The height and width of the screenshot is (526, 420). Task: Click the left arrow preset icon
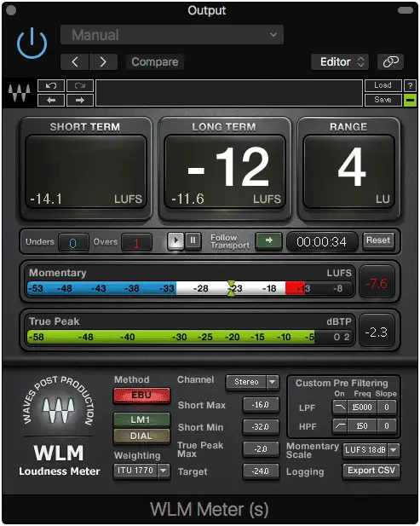(x=51, y=100)
